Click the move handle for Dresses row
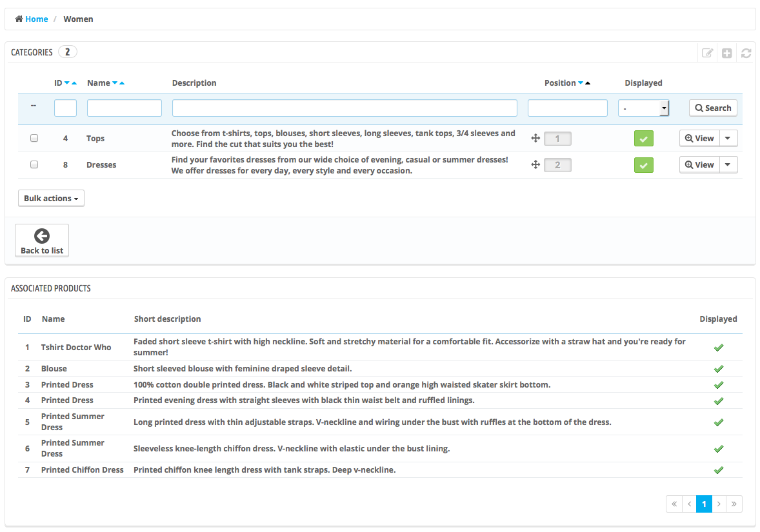 tap(535, 165)
